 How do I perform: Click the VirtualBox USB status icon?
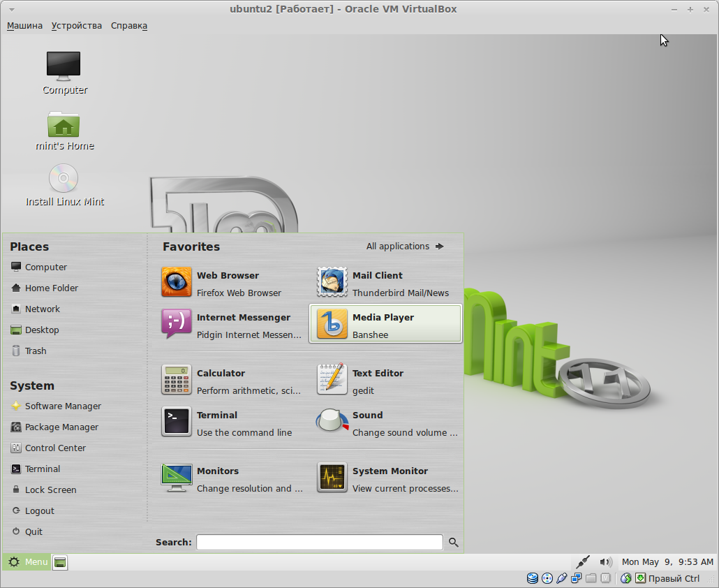pos(562,578)
